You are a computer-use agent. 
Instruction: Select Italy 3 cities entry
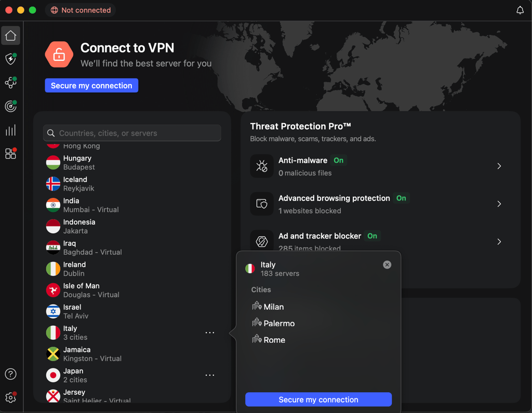point(132,332)
